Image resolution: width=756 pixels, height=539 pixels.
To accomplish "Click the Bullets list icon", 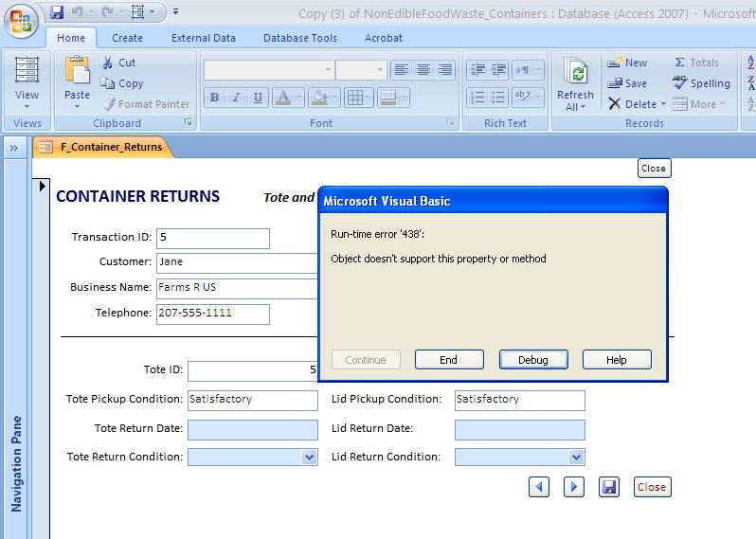I will pyautogui.click(x=498, y=98).
